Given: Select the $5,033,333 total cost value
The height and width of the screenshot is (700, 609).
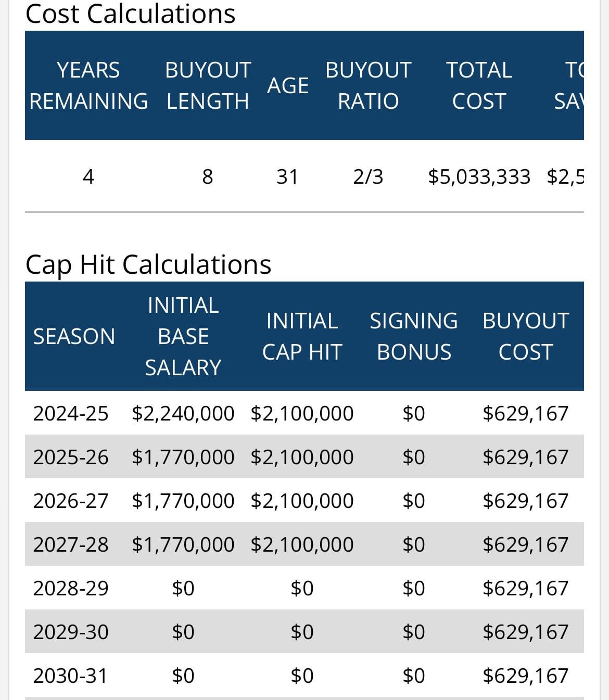Looking at the screenshot, I should click(x=479, y=177).
